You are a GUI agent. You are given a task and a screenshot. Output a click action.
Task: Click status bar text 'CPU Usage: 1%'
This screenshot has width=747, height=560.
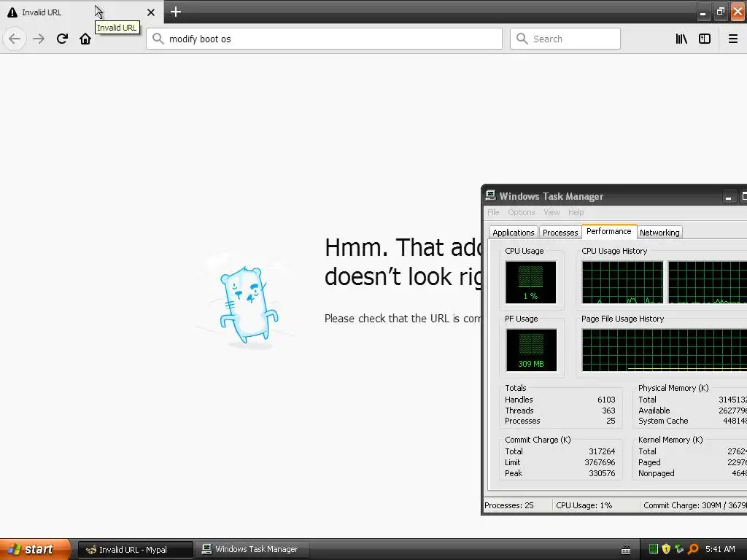(584, 505)
